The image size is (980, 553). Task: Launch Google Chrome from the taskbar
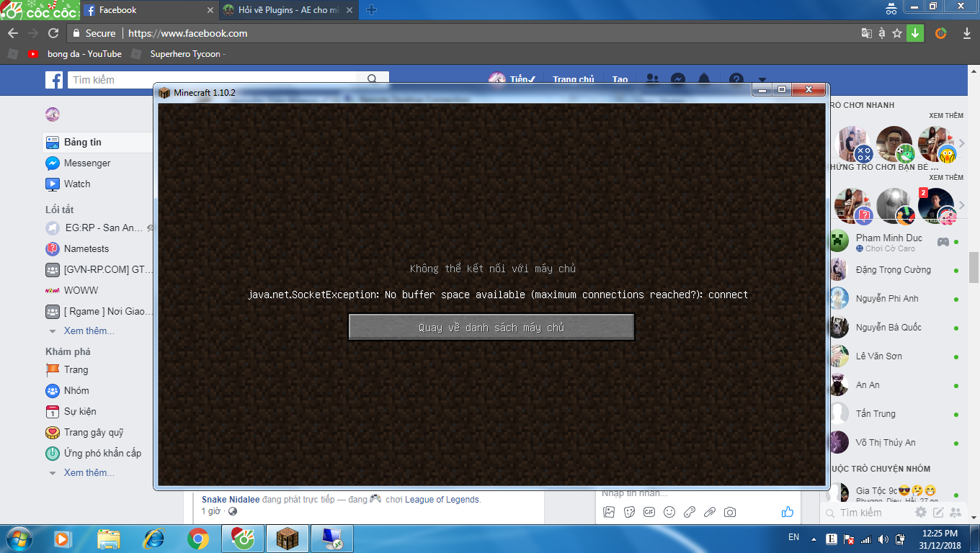click(x=198, y=538)
